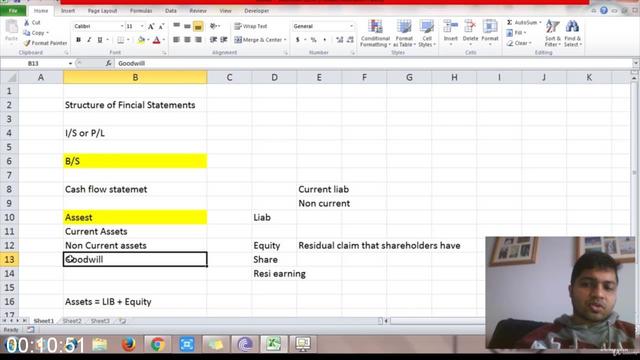Center text horizontally
The image size is (640, 360).
click(x=187, y=40)
